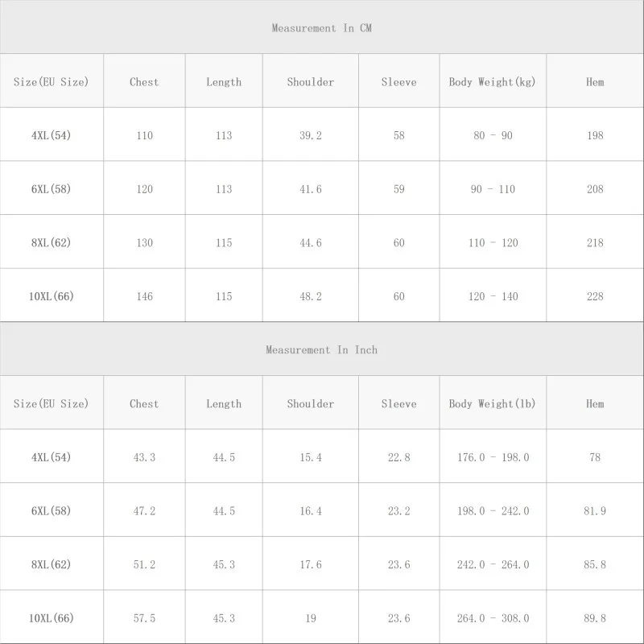Image resolution: width=644 pixels, height=644 pixels.
Task: Click hem value 81.9 in inch table
Action: tap(595, 511)
